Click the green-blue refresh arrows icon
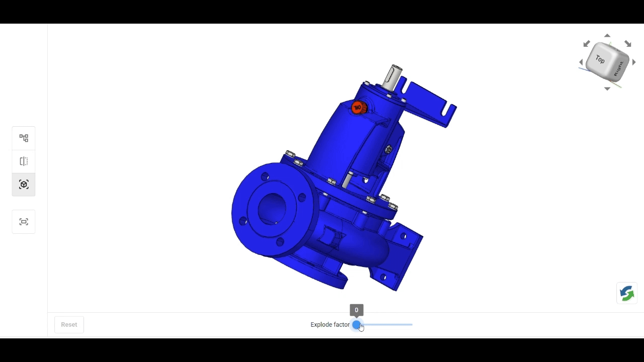Screen dimensions: 644x362 click(x=627, y=293)
